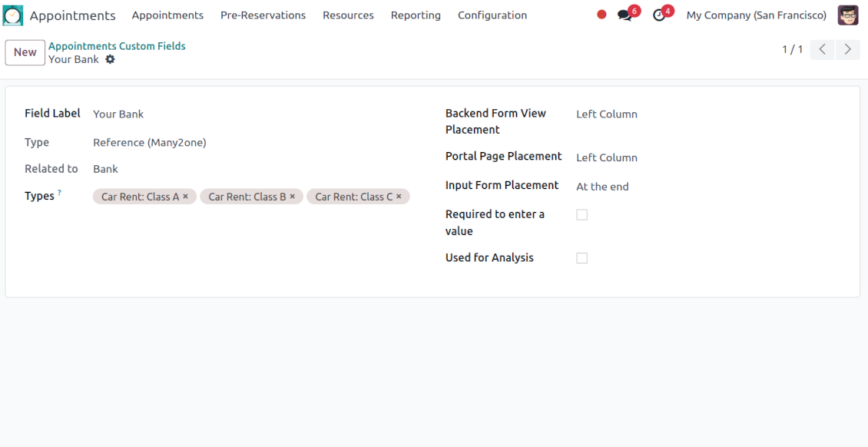Viewport: 868px width, 447px height.
Task: Go to next record arrow
Action: (847, 49)
